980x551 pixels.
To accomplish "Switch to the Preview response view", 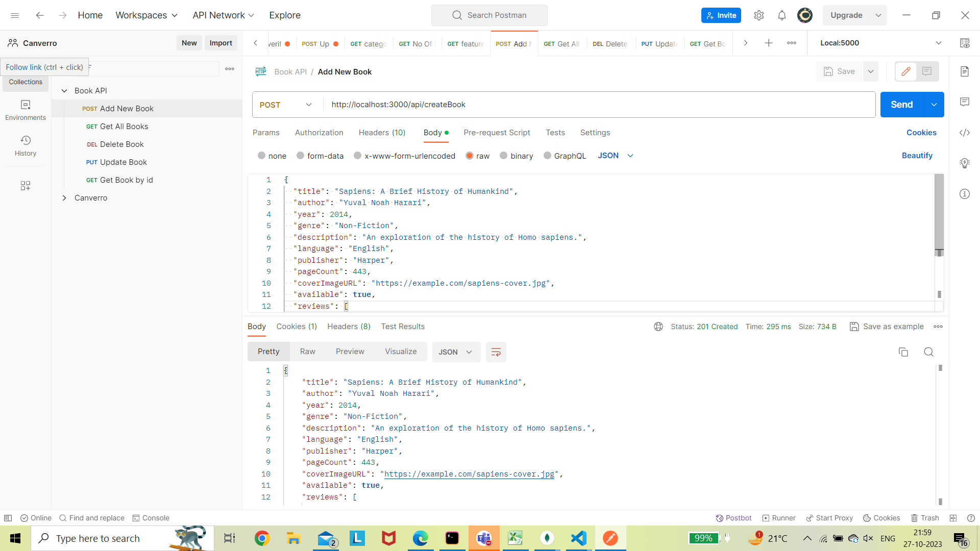I will (350, 352).
